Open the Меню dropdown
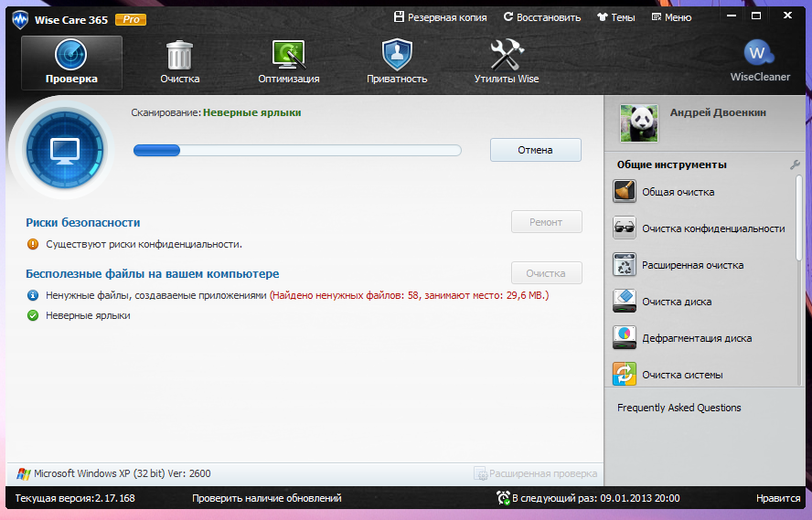The height and width of the screenshot is (520, 812). (x=671, y=17)
